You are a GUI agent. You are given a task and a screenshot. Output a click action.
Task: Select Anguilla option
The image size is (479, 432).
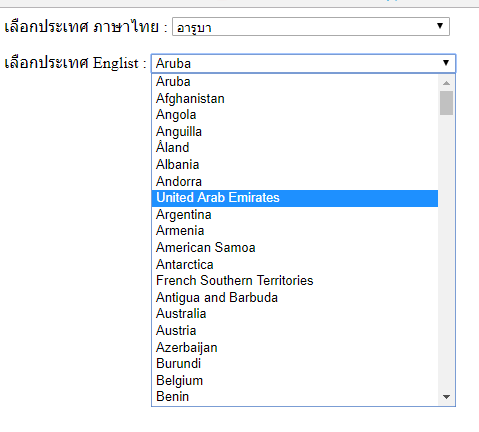point(295,132)
